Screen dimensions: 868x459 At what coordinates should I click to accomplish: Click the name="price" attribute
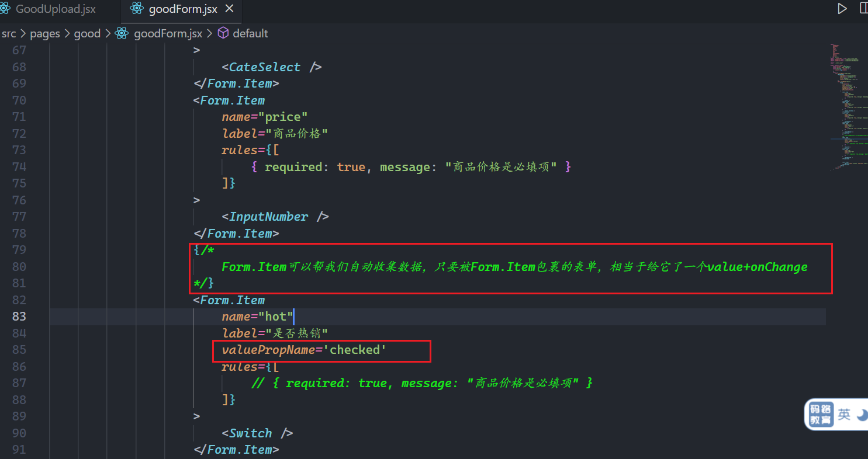tap(265, 117)
